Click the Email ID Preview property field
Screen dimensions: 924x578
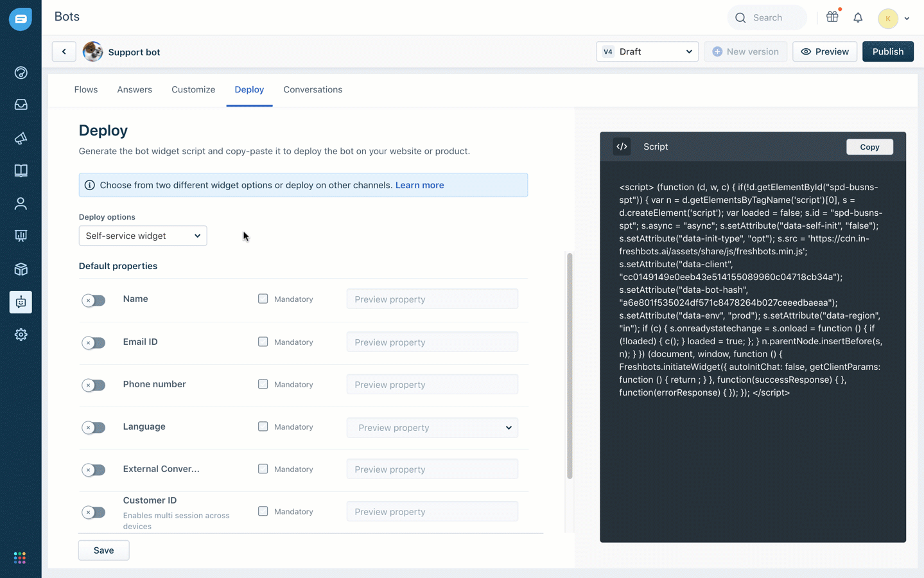click(x=432, y=342)
